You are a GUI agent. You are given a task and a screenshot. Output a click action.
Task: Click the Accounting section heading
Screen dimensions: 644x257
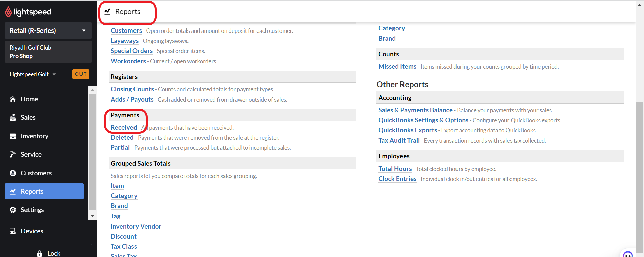click(395, 98)
